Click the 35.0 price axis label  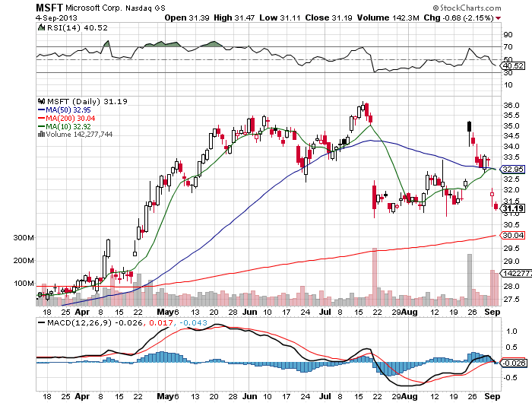pyautogui.click(x=511, y=126)
